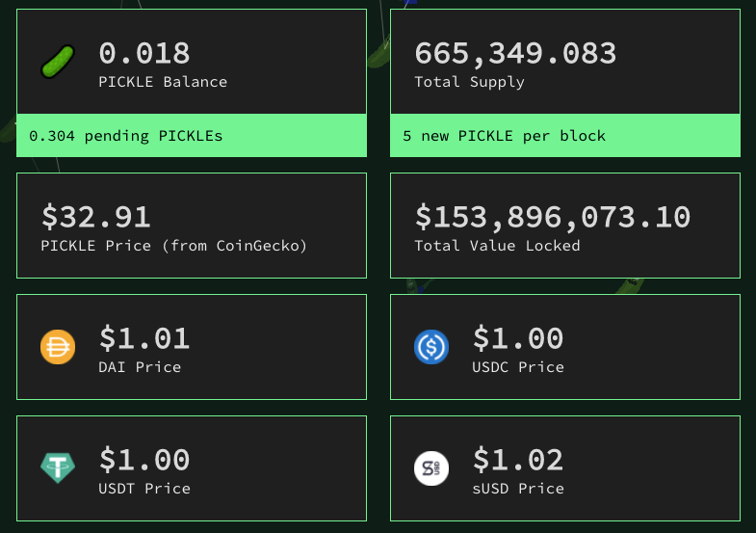The image size is (756, 533).
Task: Select the $32.91 PICKLE price value
Action: click(x=96, y=217)
